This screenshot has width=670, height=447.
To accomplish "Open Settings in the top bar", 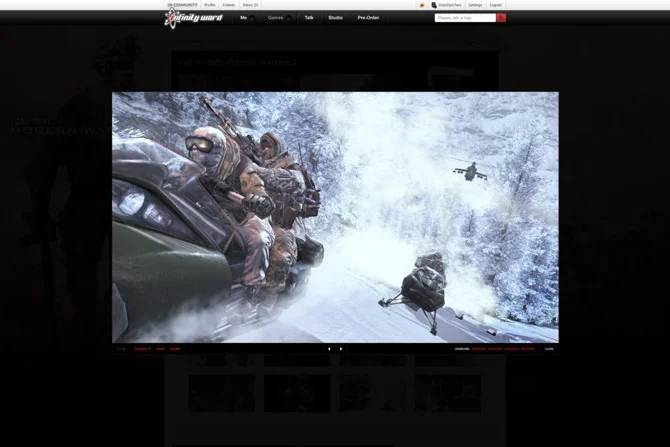I will [x=475, y=5].
